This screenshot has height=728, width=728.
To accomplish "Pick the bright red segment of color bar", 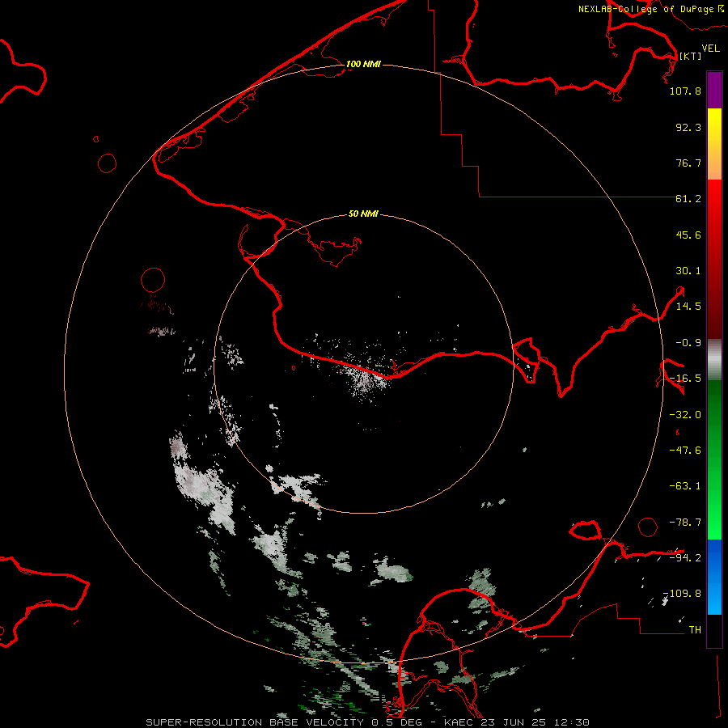I will 714,259.
